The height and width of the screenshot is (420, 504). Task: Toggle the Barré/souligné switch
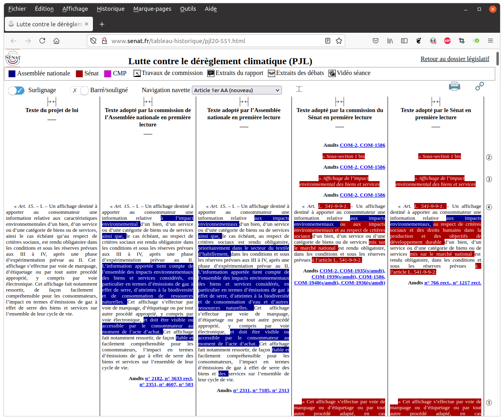[79, 91]
